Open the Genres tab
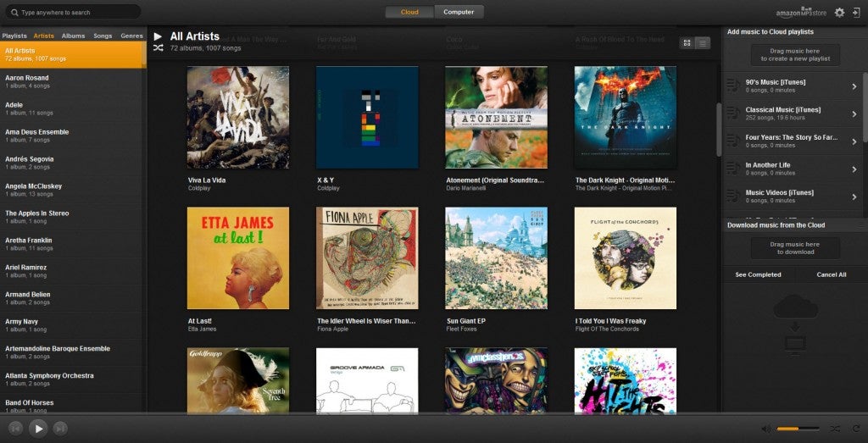 tap(131, 36)
